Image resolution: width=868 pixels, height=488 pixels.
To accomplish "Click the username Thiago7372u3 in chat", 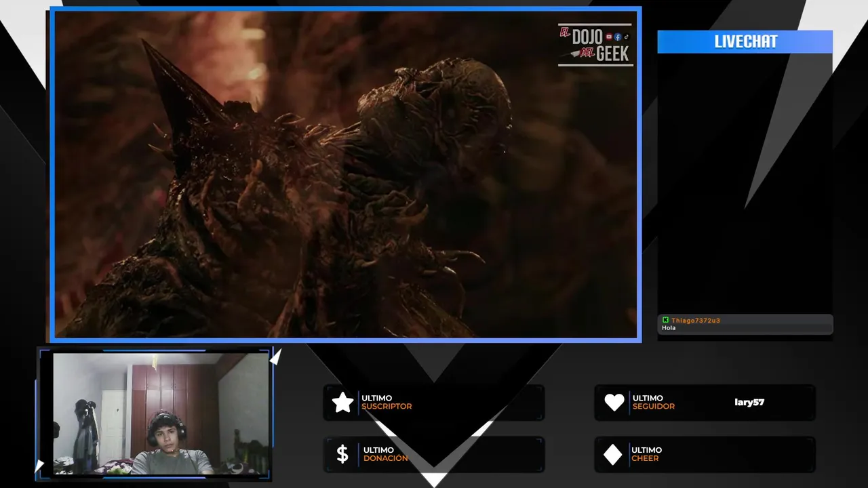I will point(696,320).
